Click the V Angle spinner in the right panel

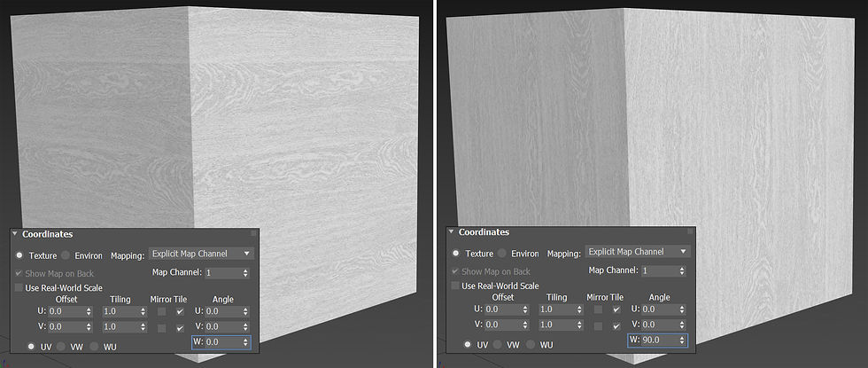tap(682, 325)
